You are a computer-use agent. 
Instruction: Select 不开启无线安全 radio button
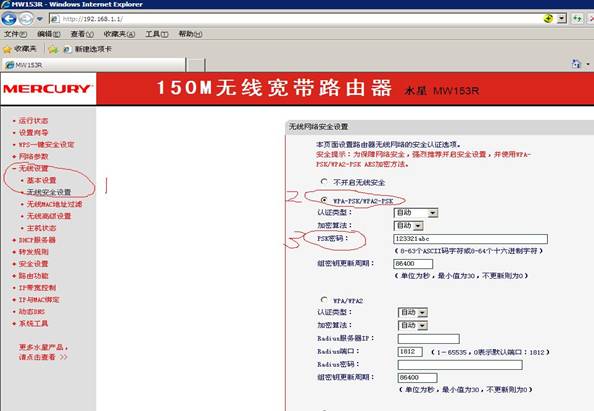[x=324, y=181]
